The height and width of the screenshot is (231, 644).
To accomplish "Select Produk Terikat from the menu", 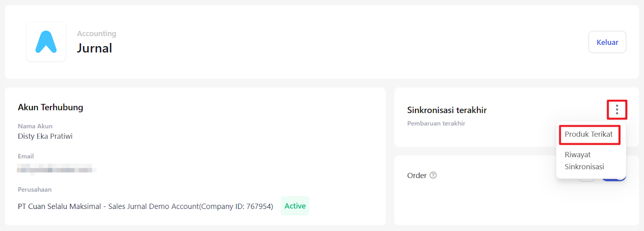I will click(588, 134).
